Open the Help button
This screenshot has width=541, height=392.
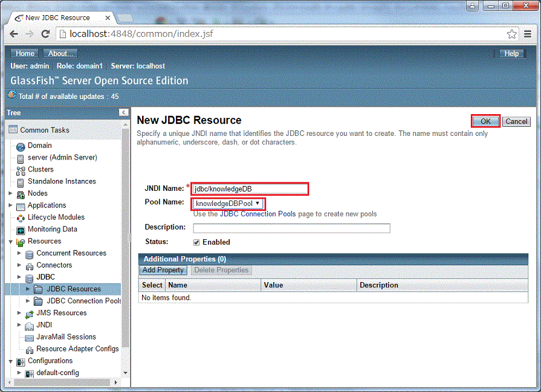(x=511, y=53)
